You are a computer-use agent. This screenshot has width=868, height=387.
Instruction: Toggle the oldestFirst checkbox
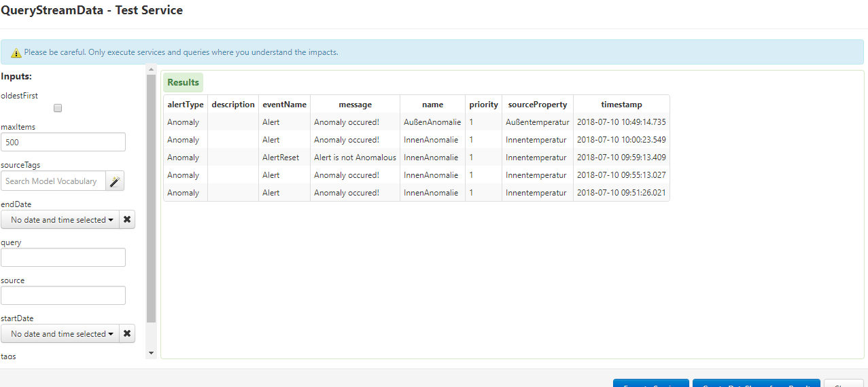[58, 108]
